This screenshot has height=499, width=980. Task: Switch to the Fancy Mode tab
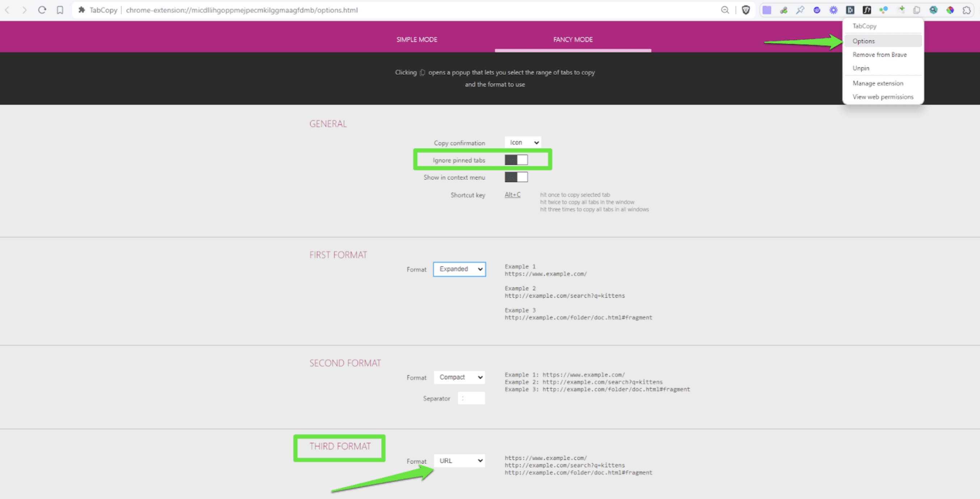tap(573, 39)
